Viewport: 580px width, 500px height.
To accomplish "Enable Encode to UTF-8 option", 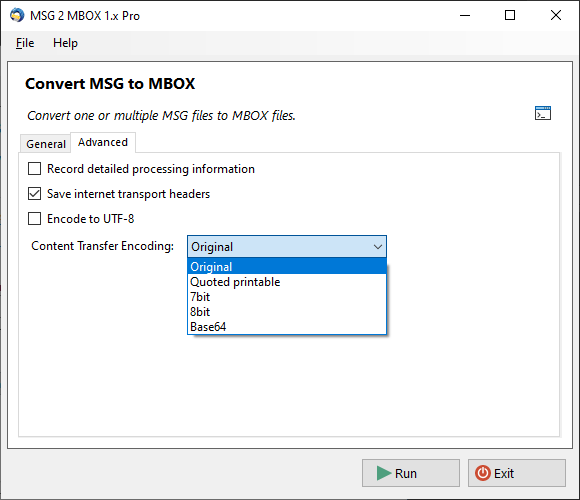I will [x=34, y=219].
